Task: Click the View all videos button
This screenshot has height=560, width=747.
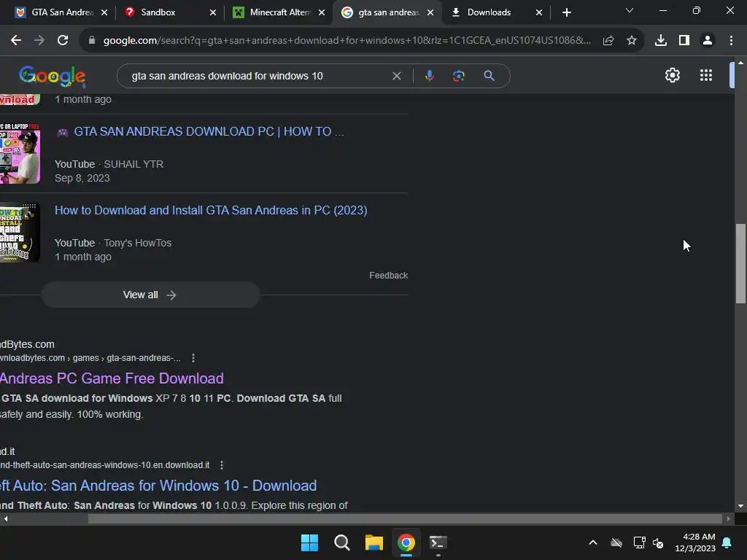Action: [150, 295]
